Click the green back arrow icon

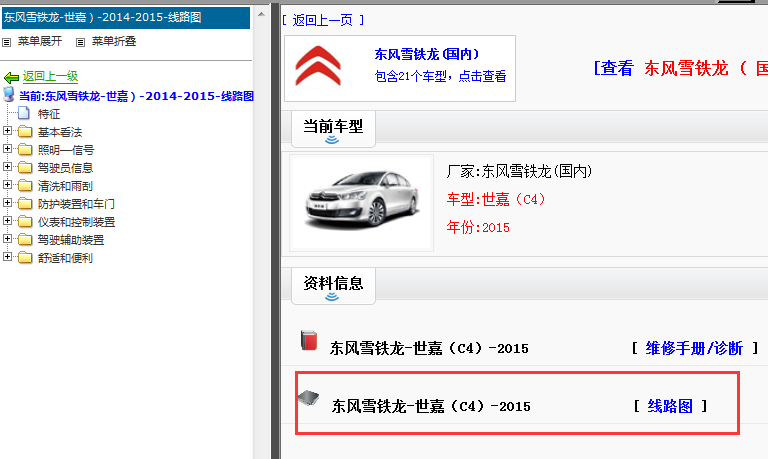click(x=11, y=77)
